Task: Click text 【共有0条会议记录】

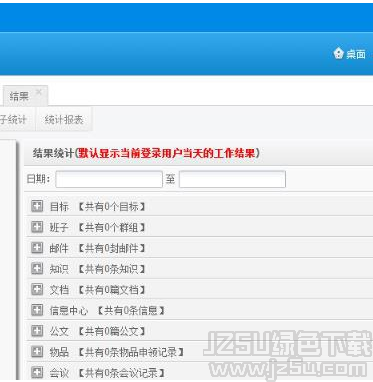Action: [x=121, y=373]
